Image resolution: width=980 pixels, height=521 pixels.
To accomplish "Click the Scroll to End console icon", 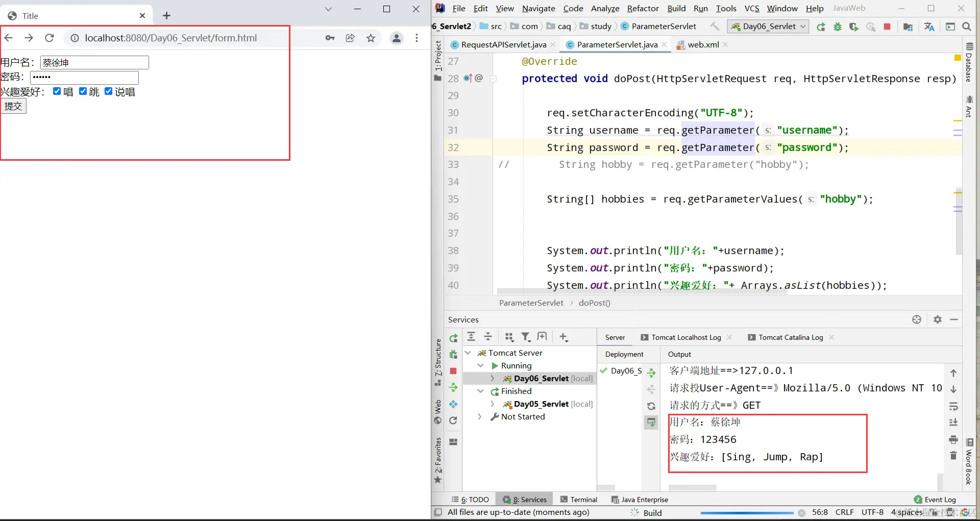I will tap(953, 423).
